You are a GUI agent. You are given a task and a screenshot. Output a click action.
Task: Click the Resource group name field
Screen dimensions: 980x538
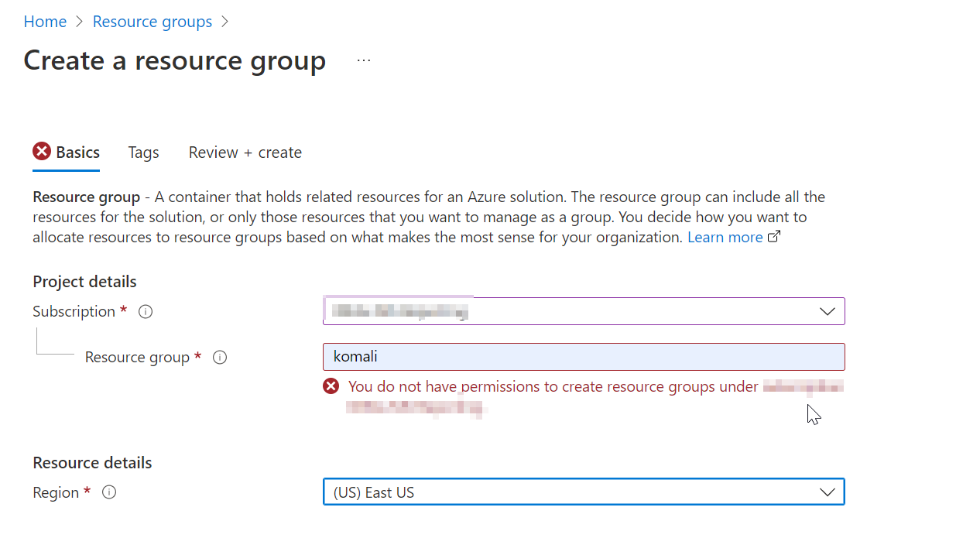(584, 357)
